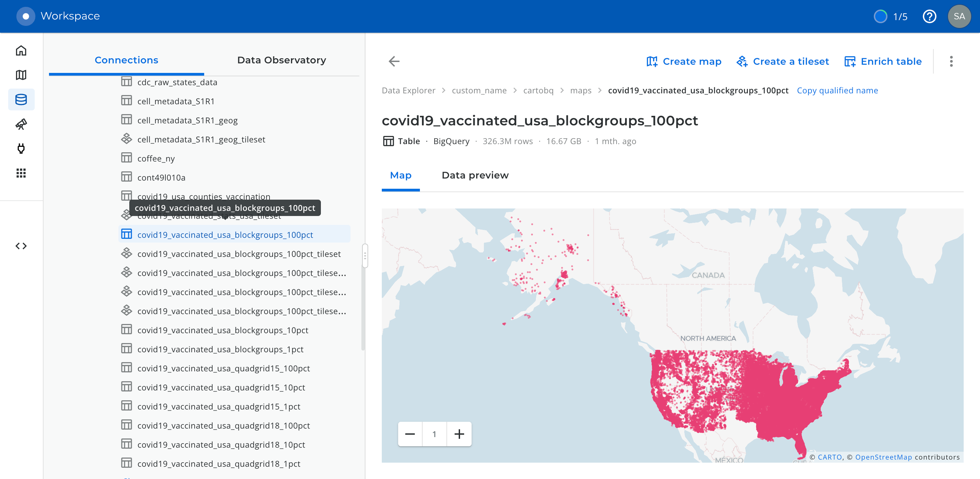Switch to the Data preview tab
This screenshot has width=980, height=479.
click(475, 175)
